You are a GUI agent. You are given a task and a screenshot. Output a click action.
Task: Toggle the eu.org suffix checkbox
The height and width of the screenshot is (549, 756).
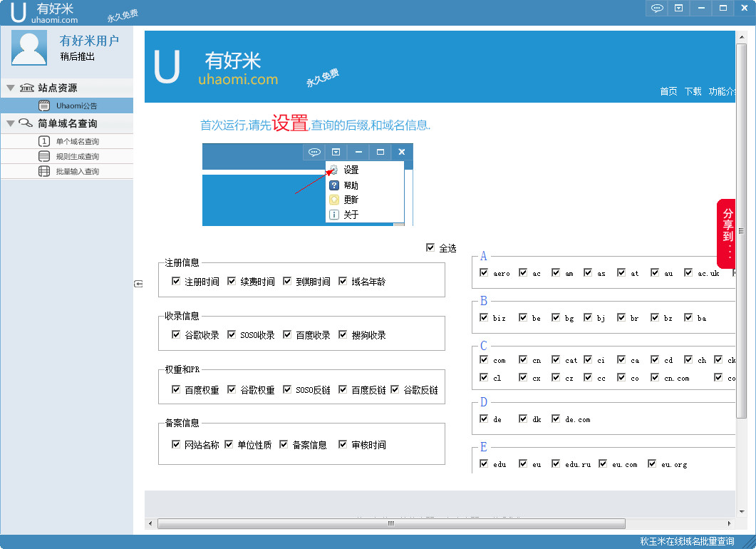652,463
